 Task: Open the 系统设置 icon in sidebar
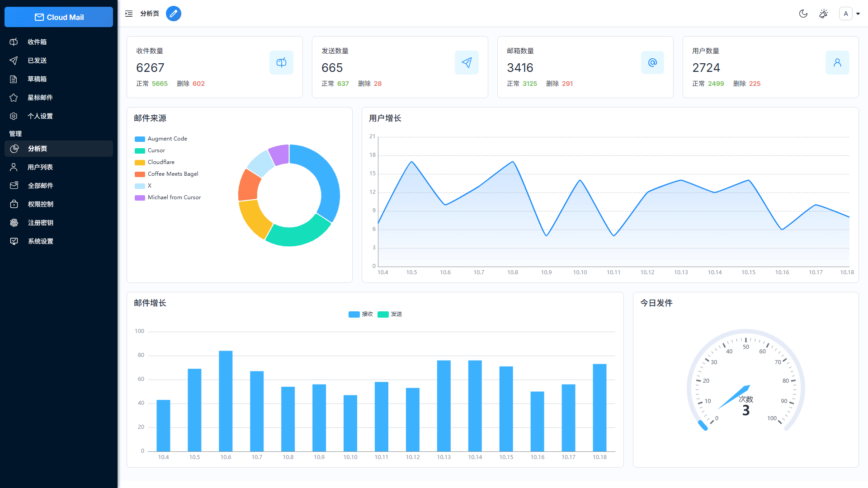point(14,241)
